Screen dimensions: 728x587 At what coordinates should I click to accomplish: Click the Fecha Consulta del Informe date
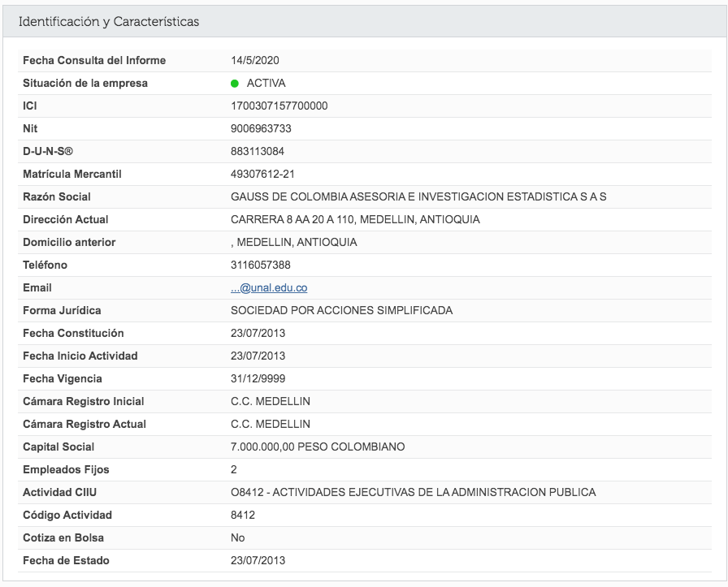pos(255,60)
